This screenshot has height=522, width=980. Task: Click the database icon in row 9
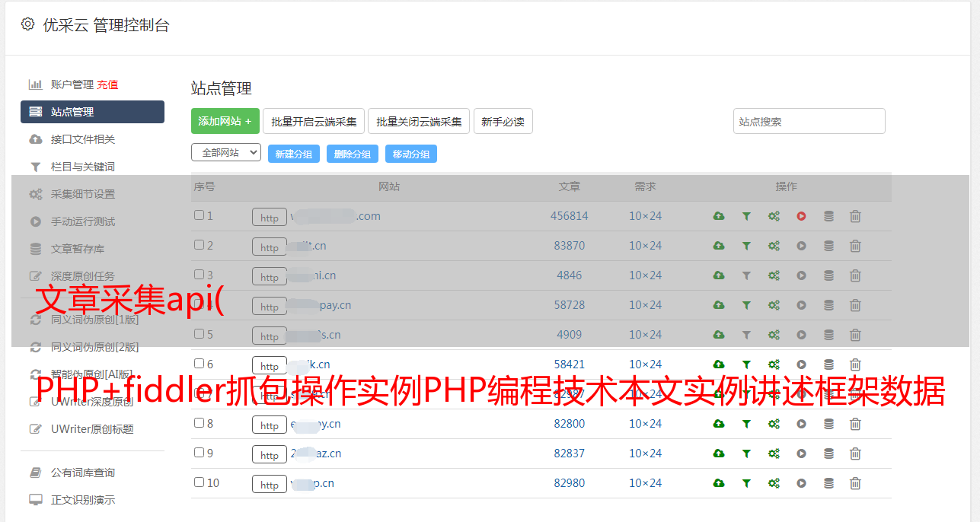(x=828, y=454)
